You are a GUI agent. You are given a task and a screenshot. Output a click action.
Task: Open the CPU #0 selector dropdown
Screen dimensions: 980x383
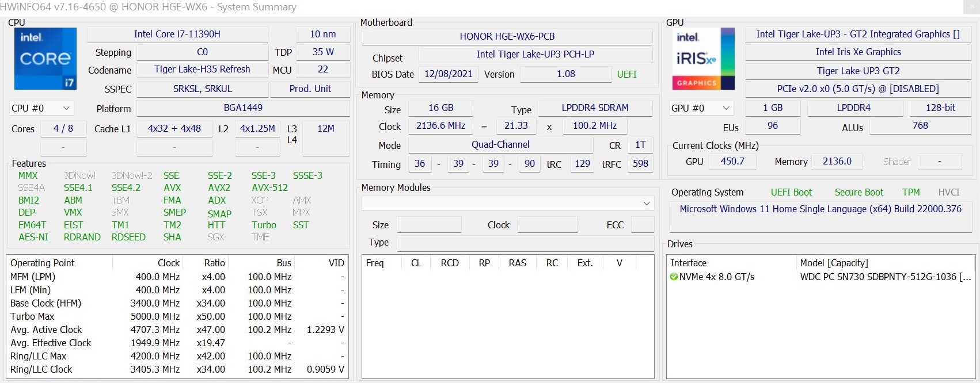click(40, 108)
